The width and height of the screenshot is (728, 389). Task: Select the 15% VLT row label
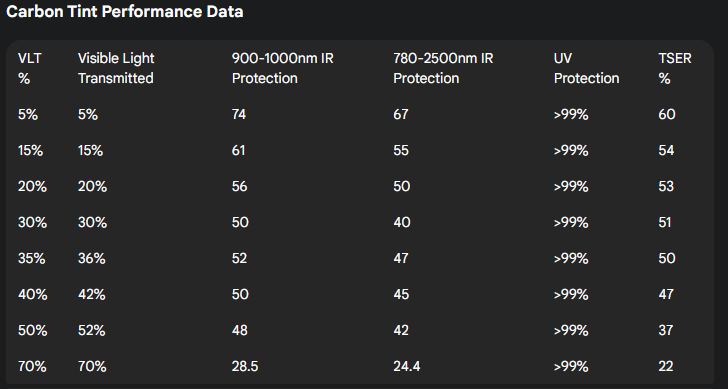[x=30, y=150]
